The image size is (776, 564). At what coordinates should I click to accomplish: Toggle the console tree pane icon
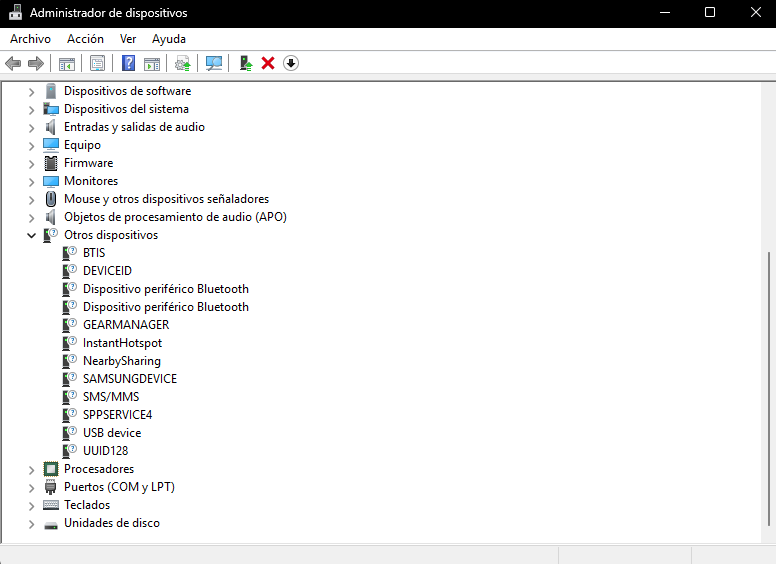coord(67,64)
